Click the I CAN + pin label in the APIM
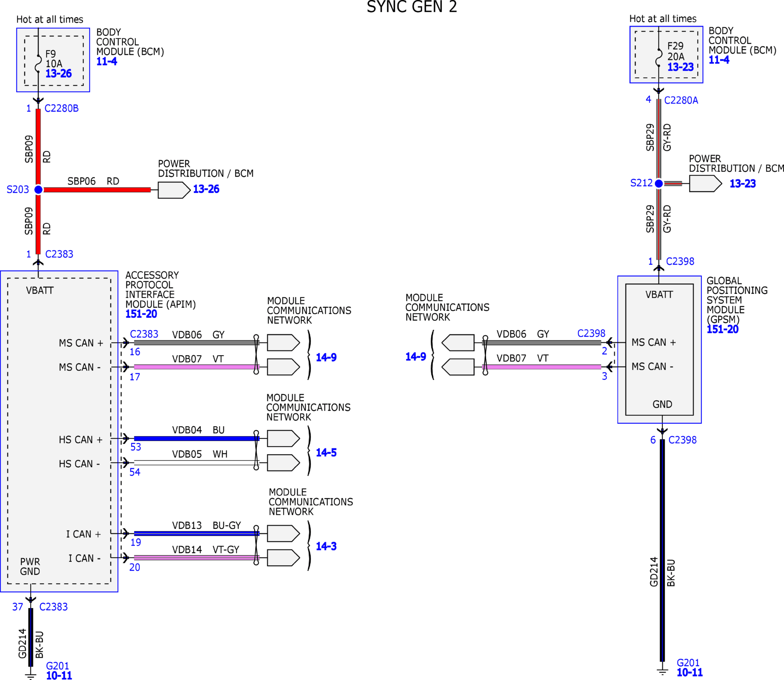 click(84, 534)
